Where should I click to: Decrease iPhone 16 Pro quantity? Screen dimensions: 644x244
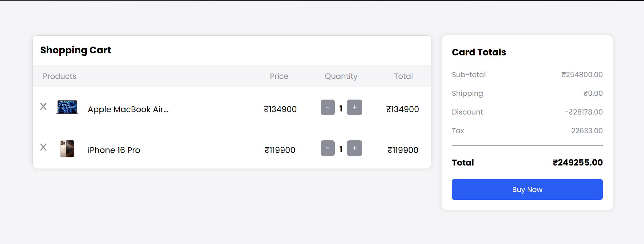[328, 148]
